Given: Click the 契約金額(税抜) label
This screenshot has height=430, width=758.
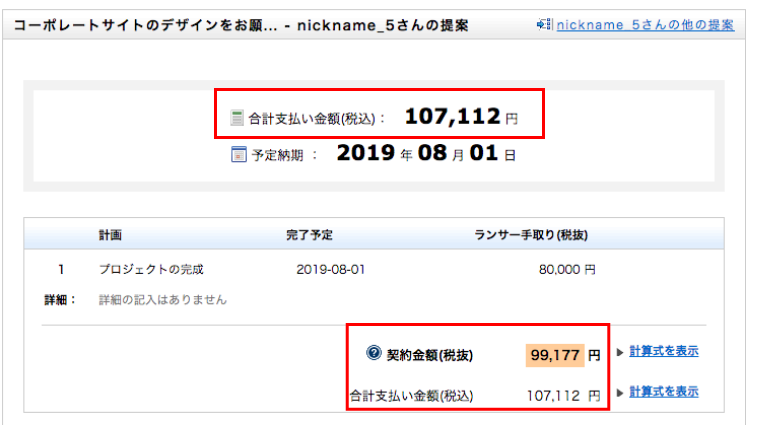Looking at the screenshot, I should click(430, 356).
